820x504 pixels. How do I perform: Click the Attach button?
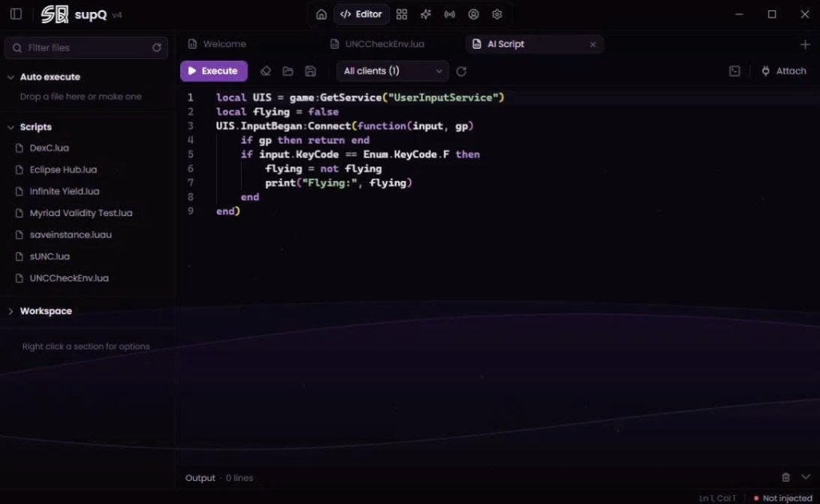click(x=783, y=71)
